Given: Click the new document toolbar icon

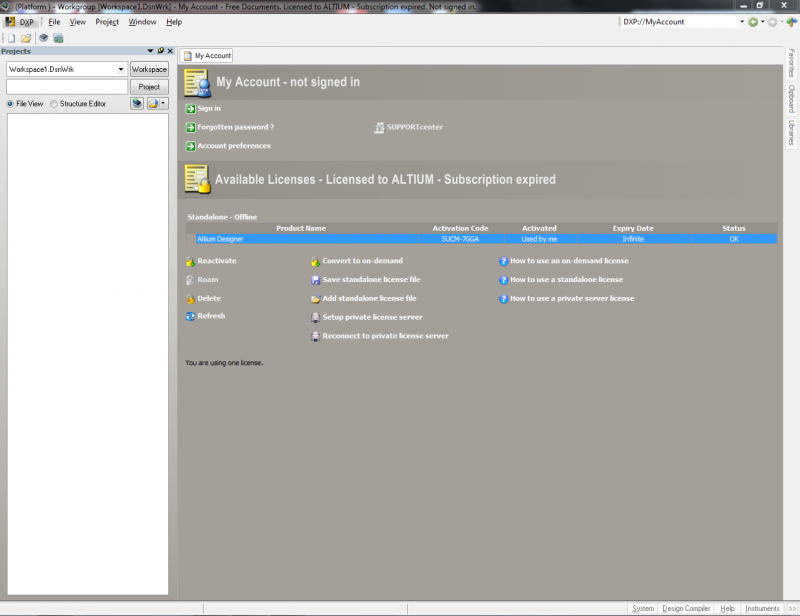Looking at the screenshot, I should 11,38.
